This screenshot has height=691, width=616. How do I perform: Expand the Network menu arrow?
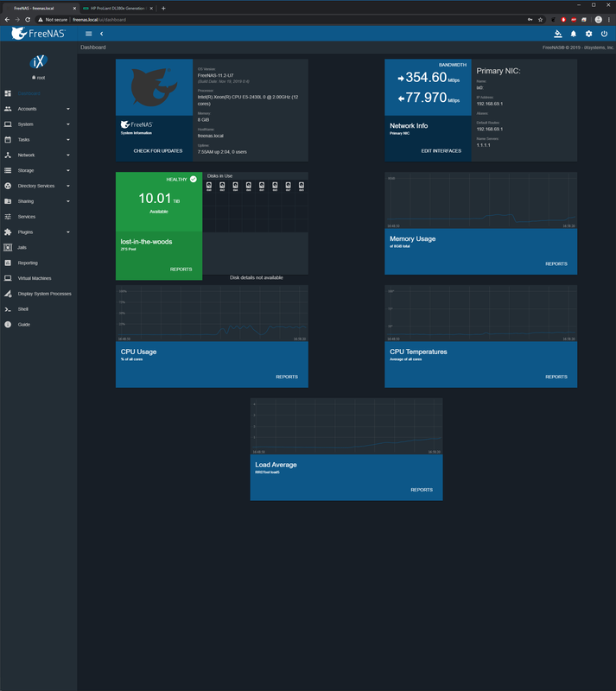pos(68,155)
